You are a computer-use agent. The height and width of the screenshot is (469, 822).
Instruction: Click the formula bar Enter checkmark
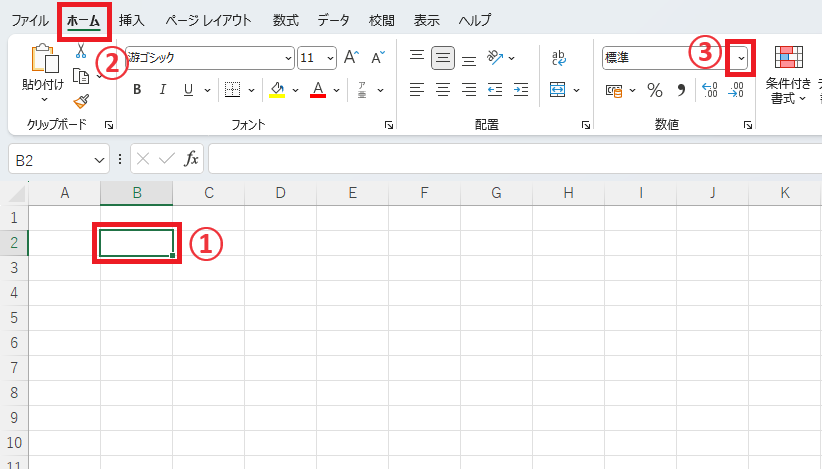167,158
